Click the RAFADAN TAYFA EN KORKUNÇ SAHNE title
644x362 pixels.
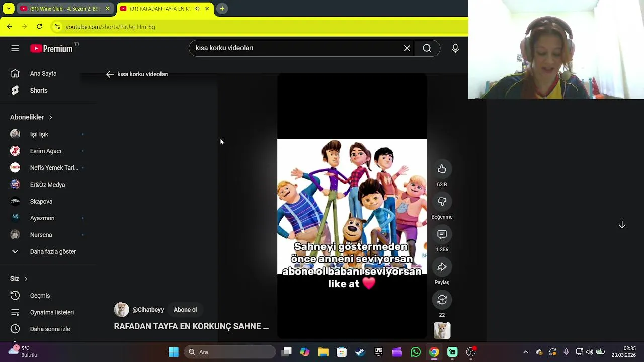pos(191,326)
